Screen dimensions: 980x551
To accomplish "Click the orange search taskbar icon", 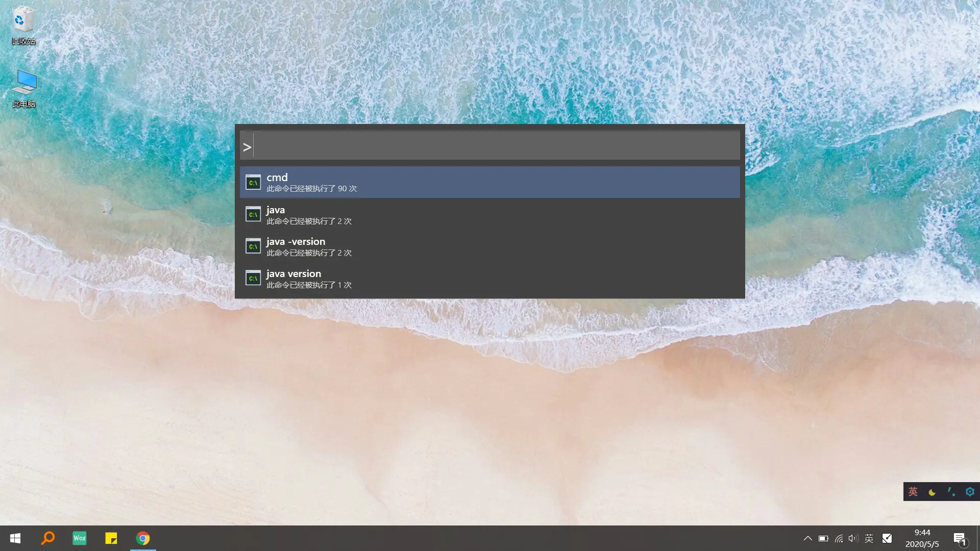I will (x=47, y=538).
